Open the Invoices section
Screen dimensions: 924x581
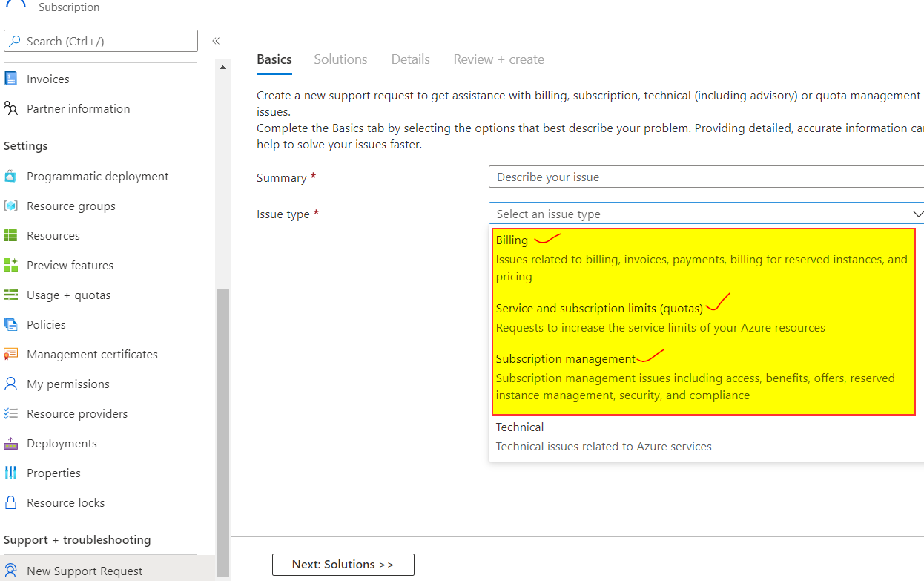point(47,78)
